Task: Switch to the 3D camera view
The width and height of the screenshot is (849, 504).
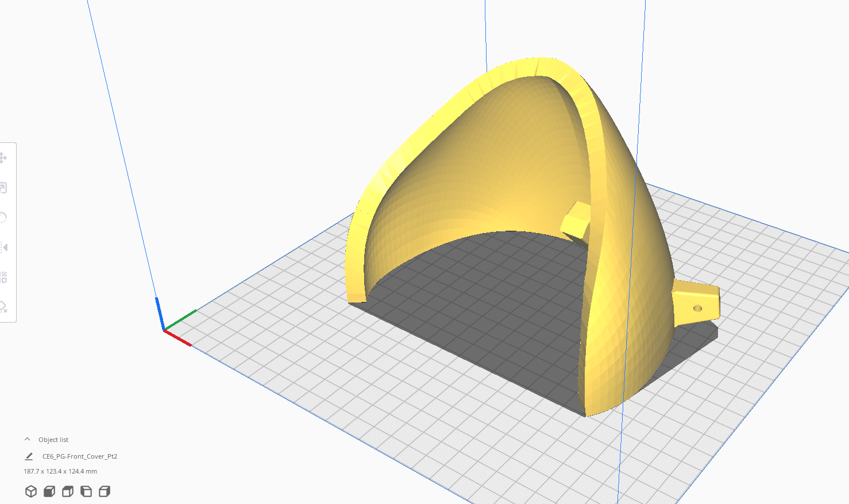Action: click(x=30, y=491)
